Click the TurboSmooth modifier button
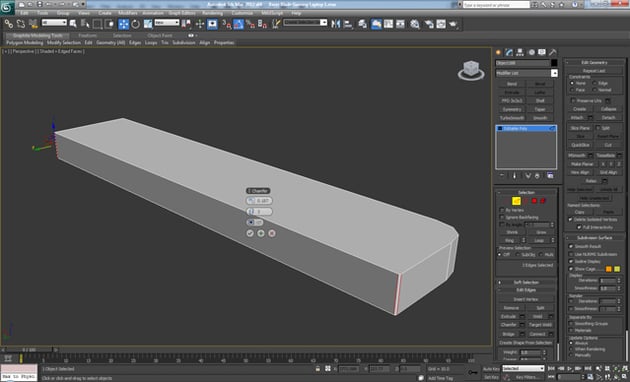Image resolution: width=630 pixels, height=382 pixels. tap(512, 118)
